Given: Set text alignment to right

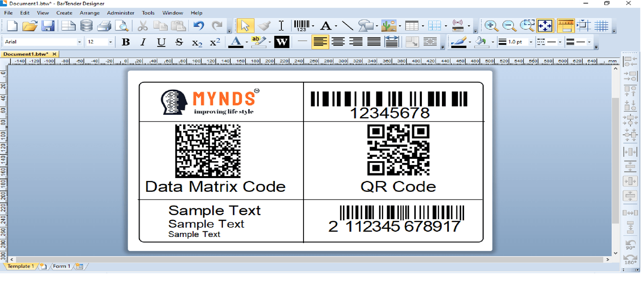Looking at the screenshot, I should [x=356, y=42].
